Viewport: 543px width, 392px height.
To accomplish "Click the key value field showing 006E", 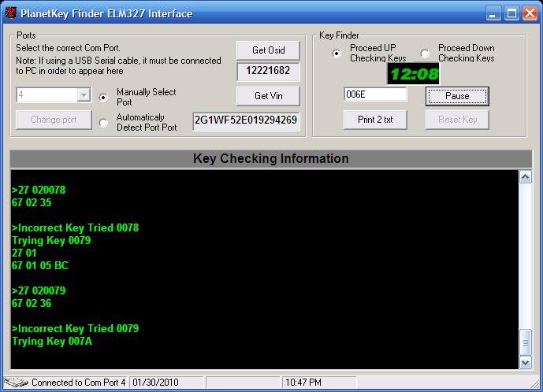I will tap(375, 94).
